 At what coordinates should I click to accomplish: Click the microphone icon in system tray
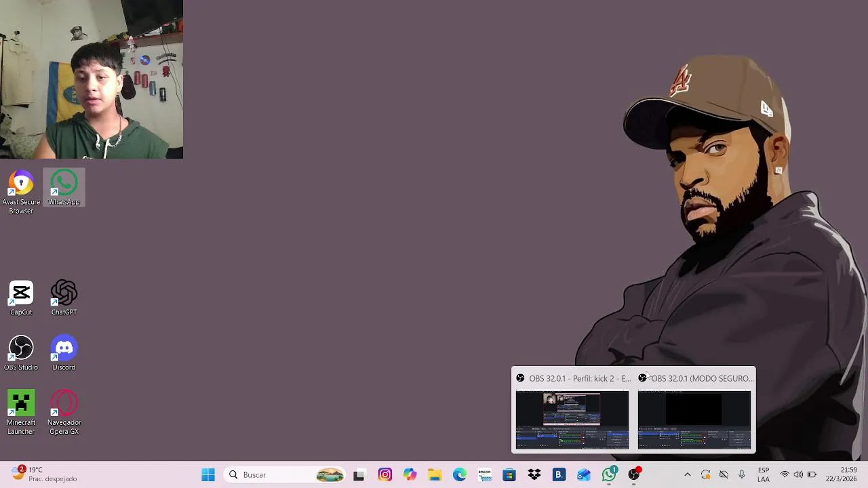pos(742,474)
